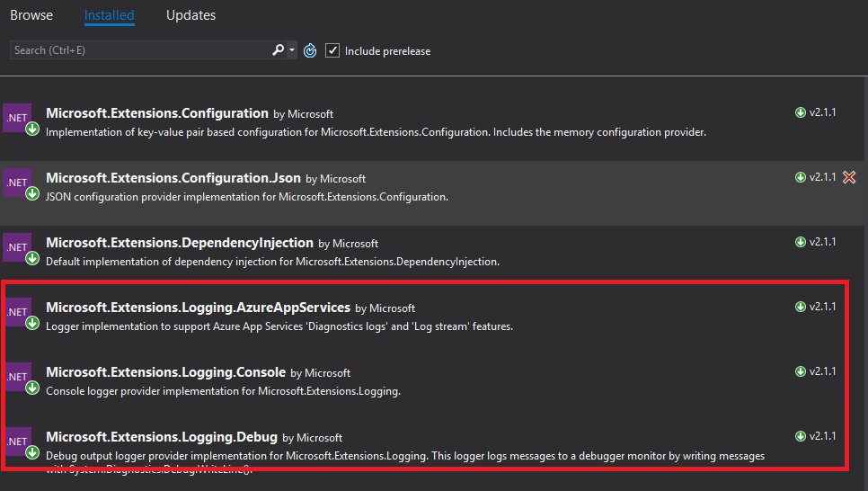Click update arrow icon beside DependencyInjection v2.1.1
This screenshot has width=868, height=491.
point(801,242)
